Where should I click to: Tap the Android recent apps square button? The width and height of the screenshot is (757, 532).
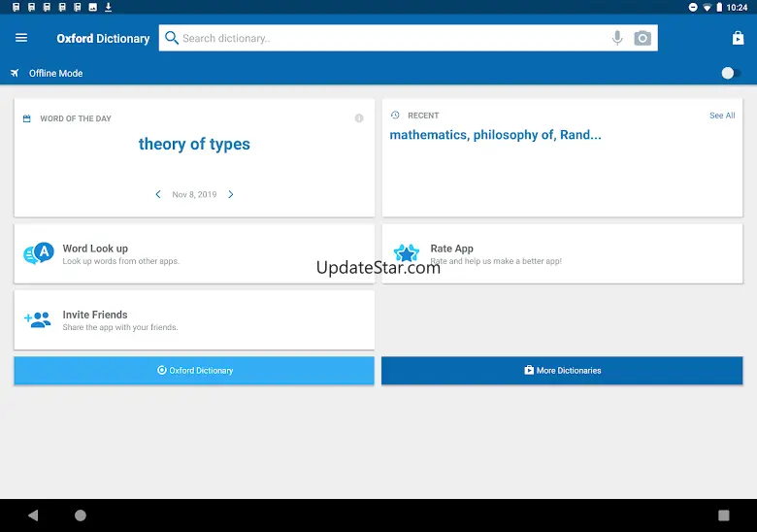(x=723, y=515)
